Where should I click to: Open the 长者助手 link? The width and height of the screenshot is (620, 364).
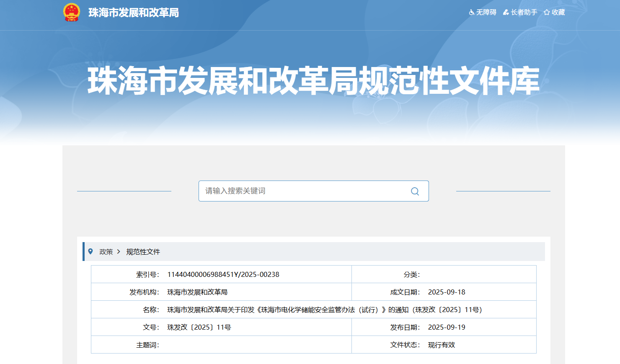pyautogui.click(x=524, y=13)
